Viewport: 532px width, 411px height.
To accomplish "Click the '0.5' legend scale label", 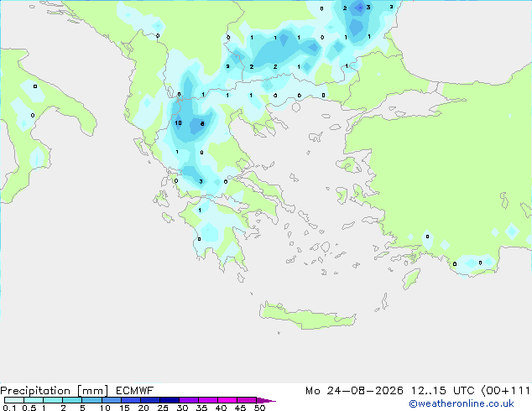I will (29, 408).
